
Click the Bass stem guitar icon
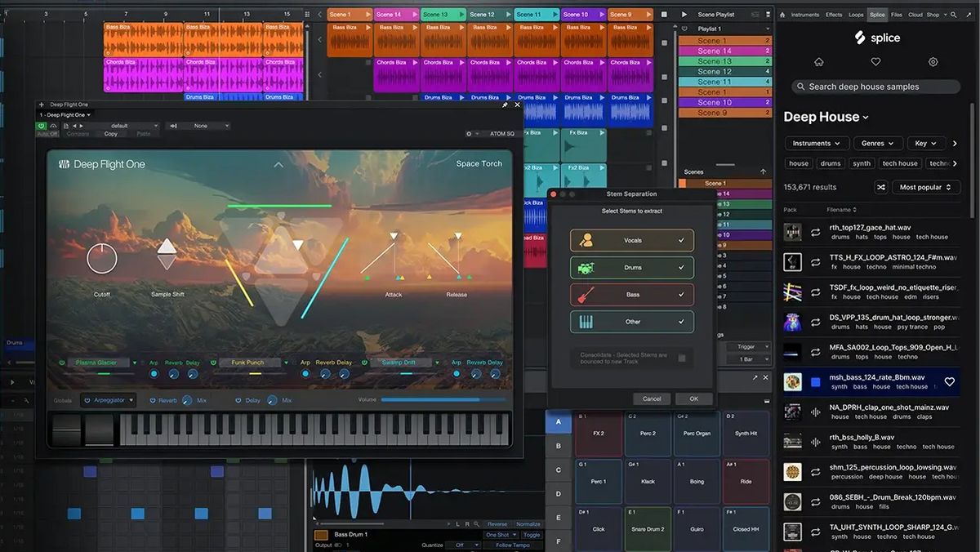(x=586, y=294)
